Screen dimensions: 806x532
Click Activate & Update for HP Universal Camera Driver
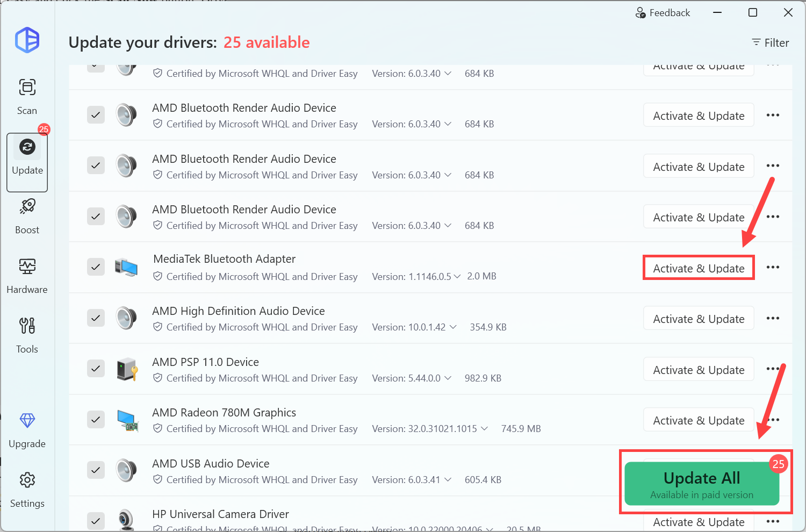click(x=699, y=521)
